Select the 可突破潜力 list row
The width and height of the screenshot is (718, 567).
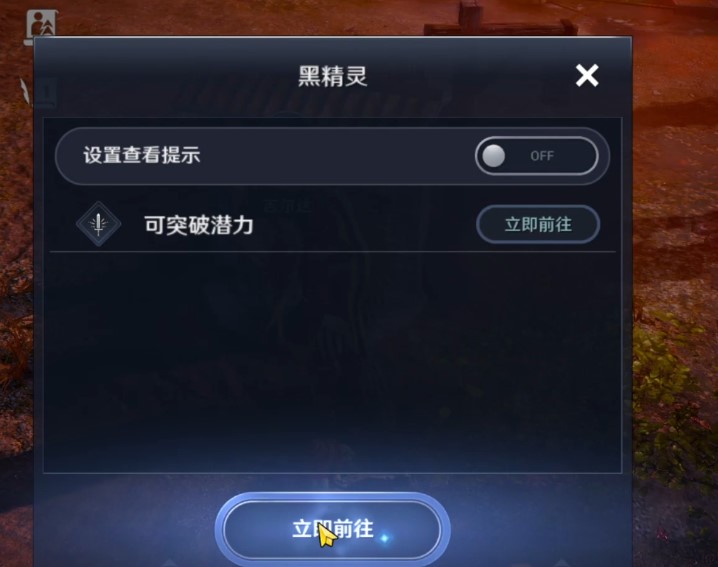(332, 224)
